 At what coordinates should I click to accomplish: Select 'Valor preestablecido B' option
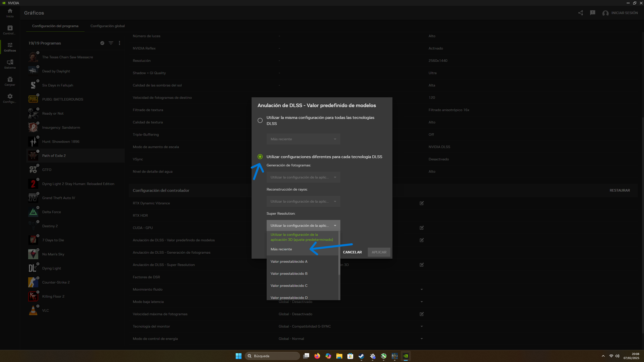(x=289, y=274)
